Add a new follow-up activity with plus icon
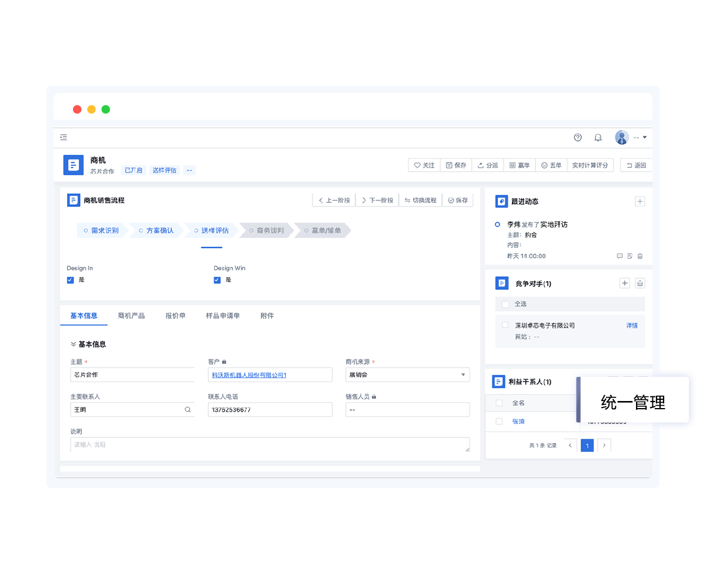 pyautogui.click(x=640, y=202)
